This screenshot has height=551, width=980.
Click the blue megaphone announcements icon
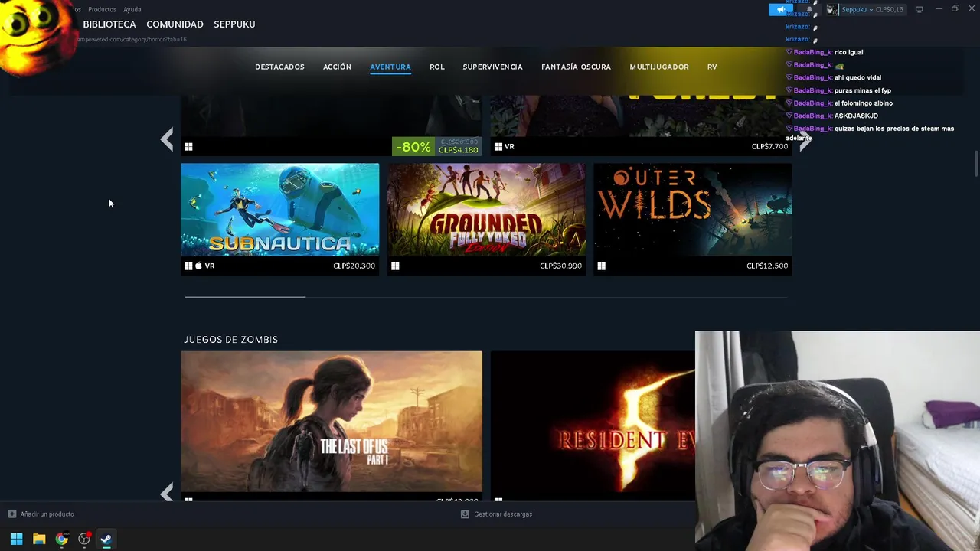click(x=780, y=9)
